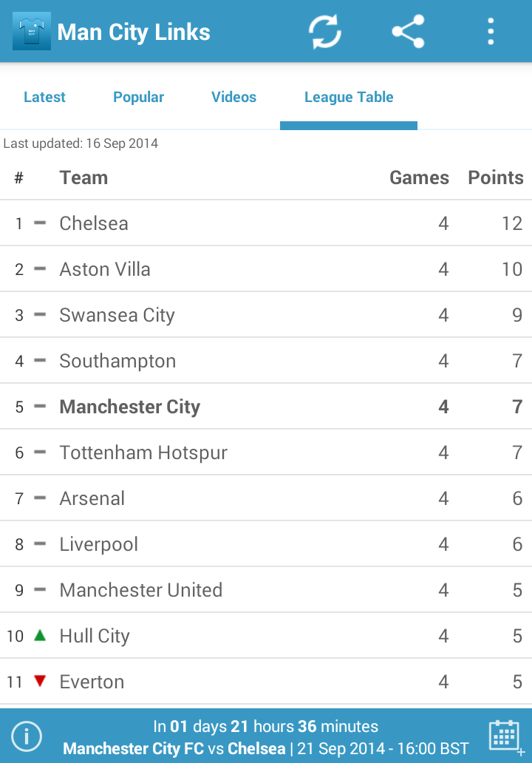The height and width of the screenshot is (763, 532).
Task: Tap the Points column header
Action: pos(496,177)
